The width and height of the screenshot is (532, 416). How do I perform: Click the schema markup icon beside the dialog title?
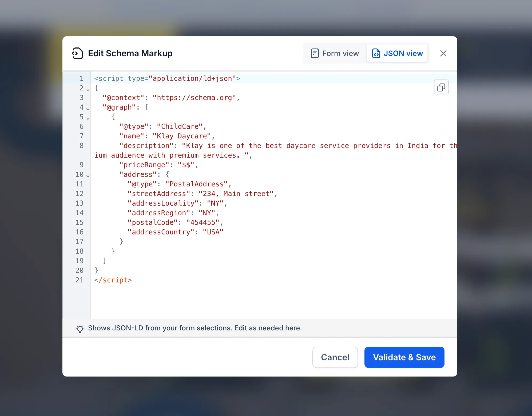pyautogui.click(x=77, y=53)
